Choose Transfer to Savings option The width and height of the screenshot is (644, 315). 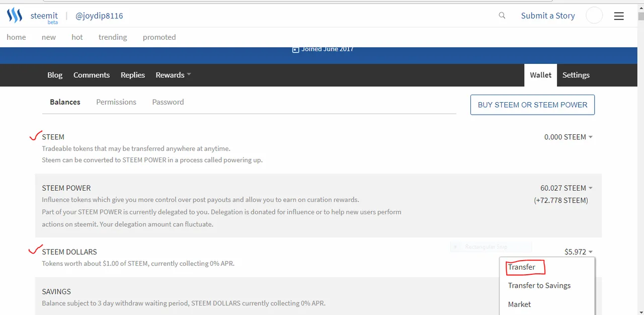click(539, 285)
